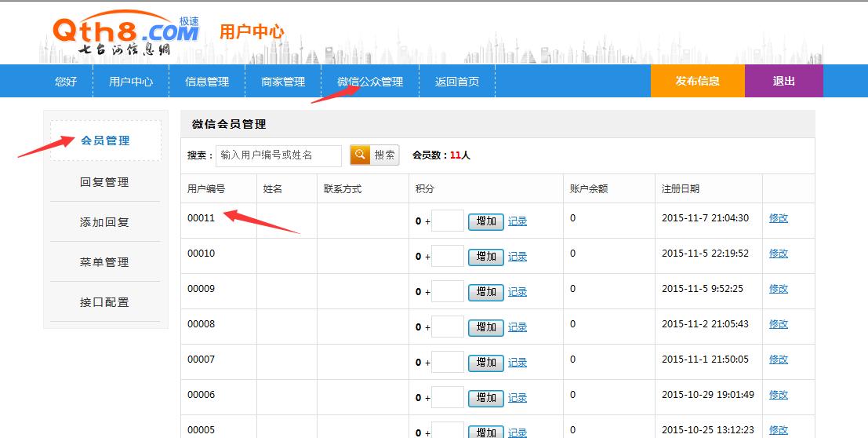The image size is (868, 438).
Task: Select 用户中心 in the blue navigation bar
Action: (131, 82)
